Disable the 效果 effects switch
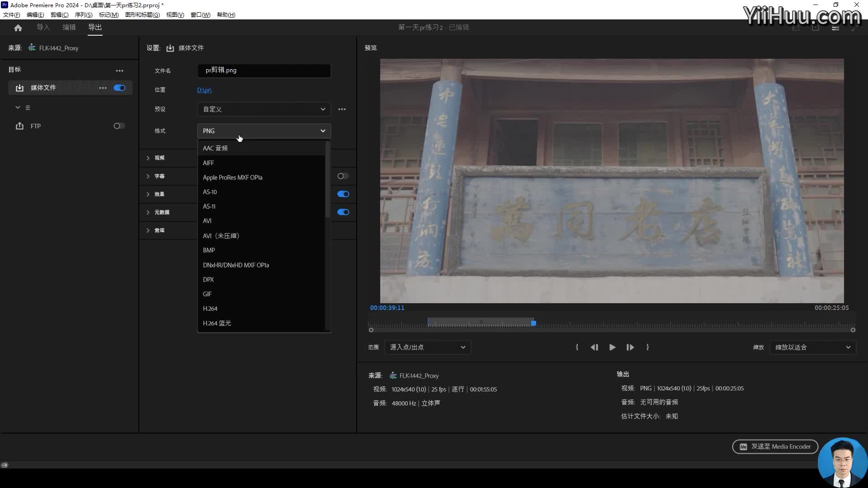The height and width of the screenshot is (488, 868). pos(343,194)
